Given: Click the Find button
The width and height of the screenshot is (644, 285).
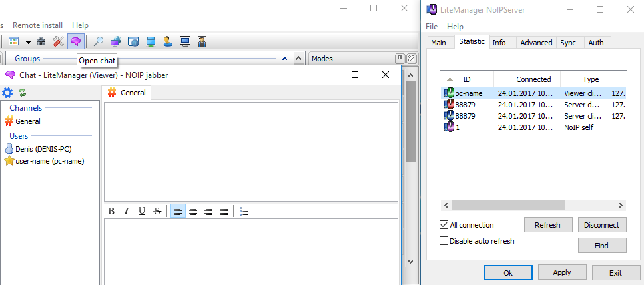Looking at the screenshot, I should (x=601, y=246).
